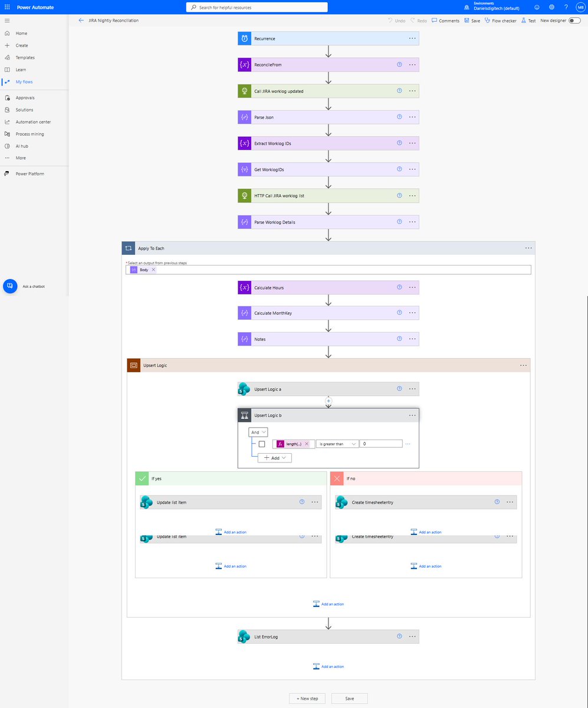The height and width of the screenshot is (708, 588).
Task: Open the And operator dropdown
Action: point(258,432)
